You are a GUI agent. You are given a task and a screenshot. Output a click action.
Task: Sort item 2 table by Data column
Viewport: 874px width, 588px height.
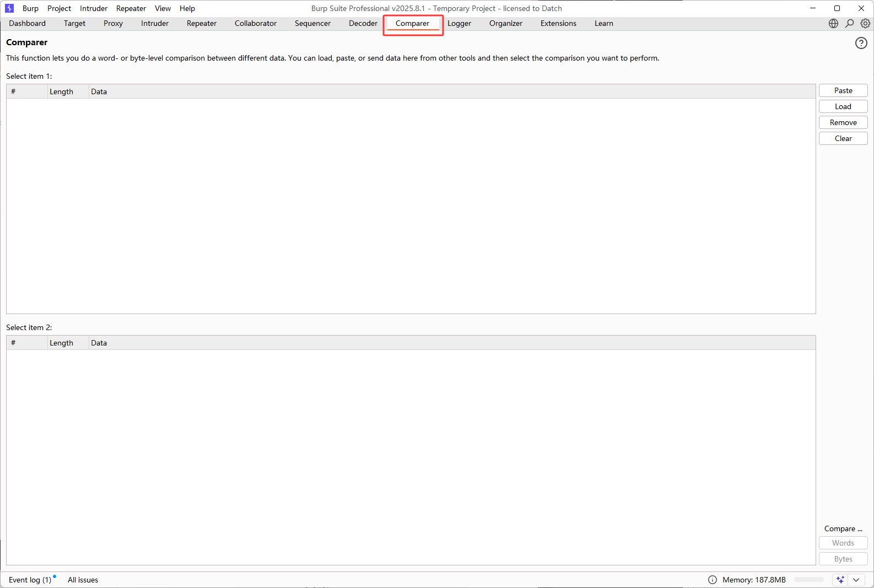pos(452,343)
